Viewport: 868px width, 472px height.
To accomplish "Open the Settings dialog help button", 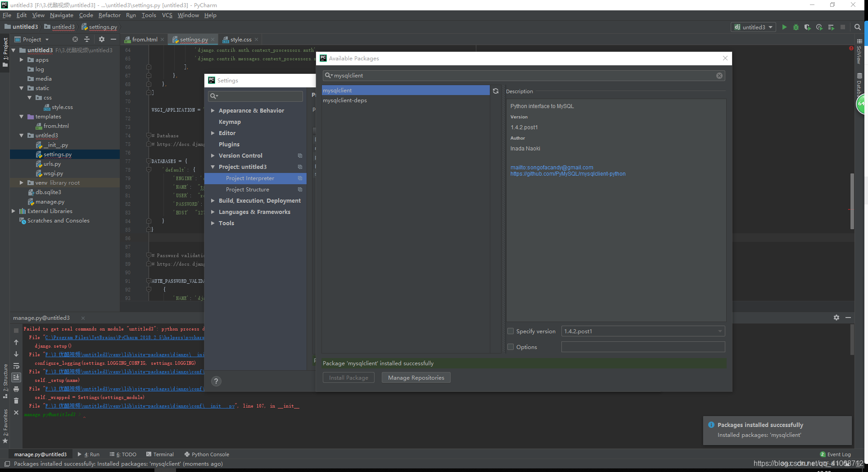I will pos(216,381).
